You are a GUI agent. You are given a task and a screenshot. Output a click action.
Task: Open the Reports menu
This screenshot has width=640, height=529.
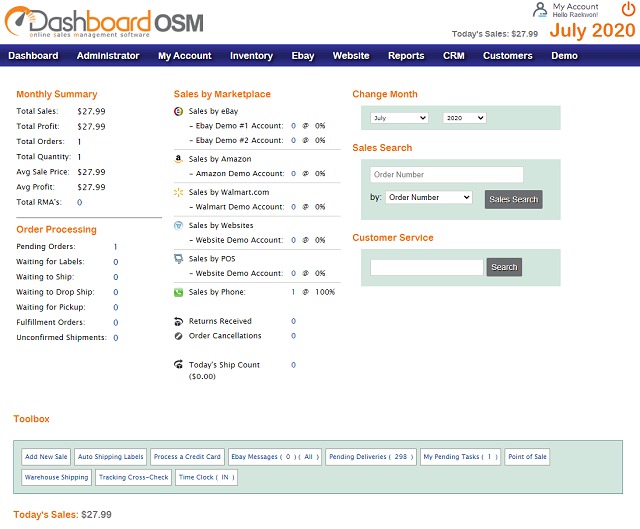pos(406,56)
